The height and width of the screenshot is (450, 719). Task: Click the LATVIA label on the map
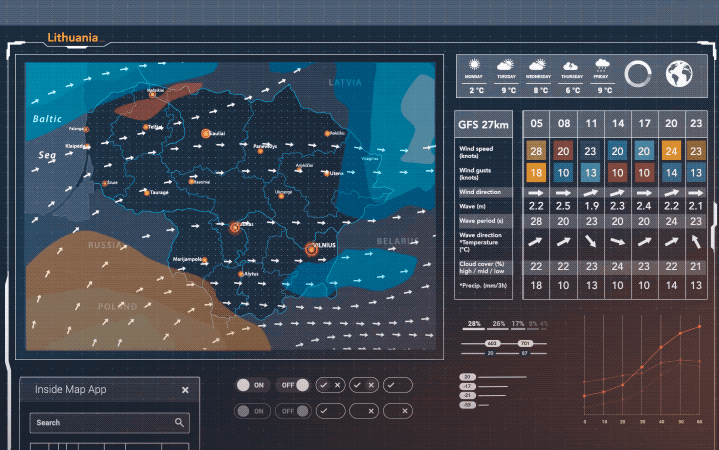[345, 83]
